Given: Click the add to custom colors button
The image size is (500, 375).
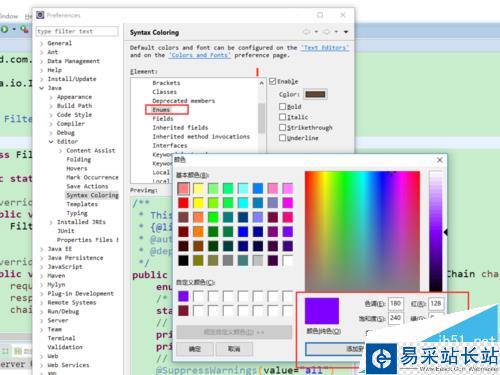Looking at the screenshot, I should pos(335,349).
